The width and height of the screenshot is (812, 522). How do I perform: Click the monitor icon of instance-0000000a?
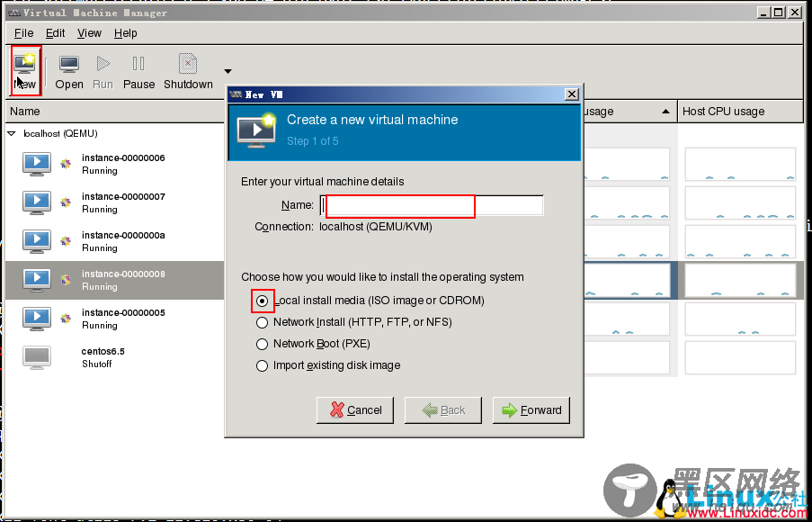37,241
